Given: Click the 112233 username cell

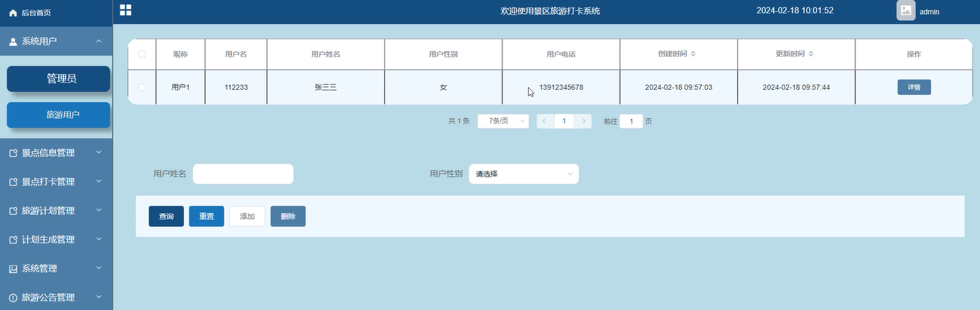Looking at the screenshot, I should 236,87.
